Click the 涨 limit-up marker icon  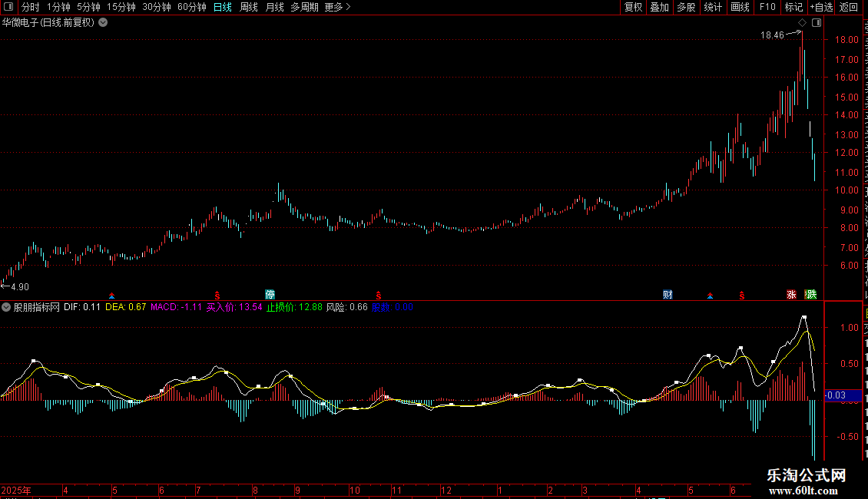pos(792,294)
